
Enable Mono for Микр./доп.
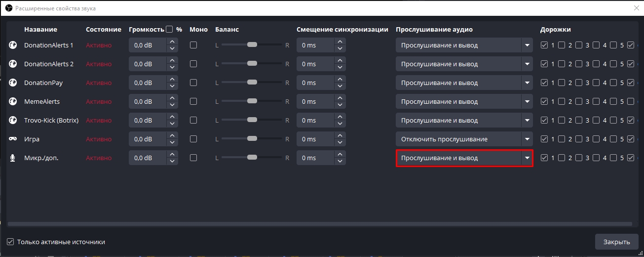(193, 158)
